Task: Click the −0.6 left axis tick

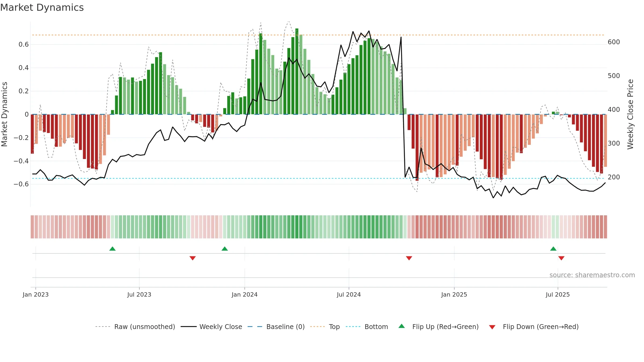Action: 21,184
